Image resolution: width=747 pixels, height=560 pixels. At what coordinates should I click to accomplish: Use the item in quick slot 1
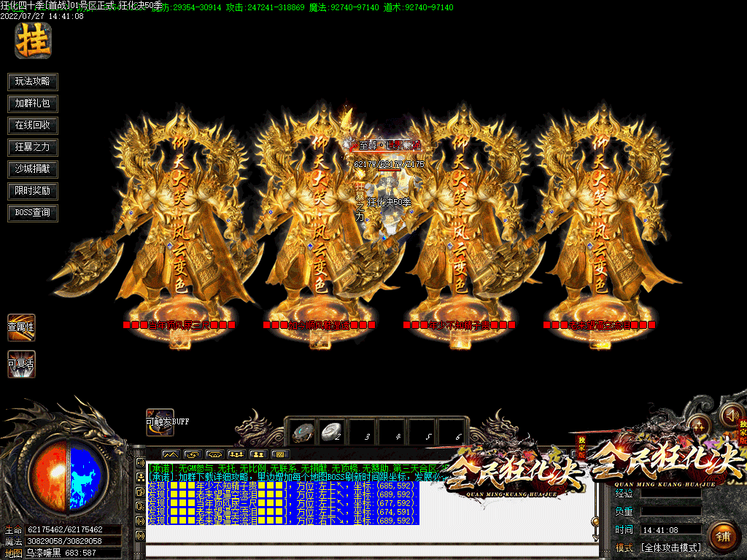click(303, 431)
